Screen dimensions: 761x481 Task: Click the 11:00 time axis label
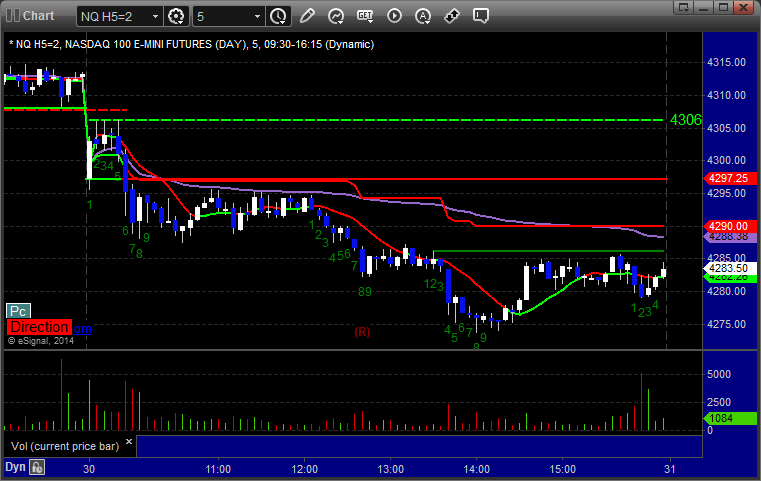point(218,469)
